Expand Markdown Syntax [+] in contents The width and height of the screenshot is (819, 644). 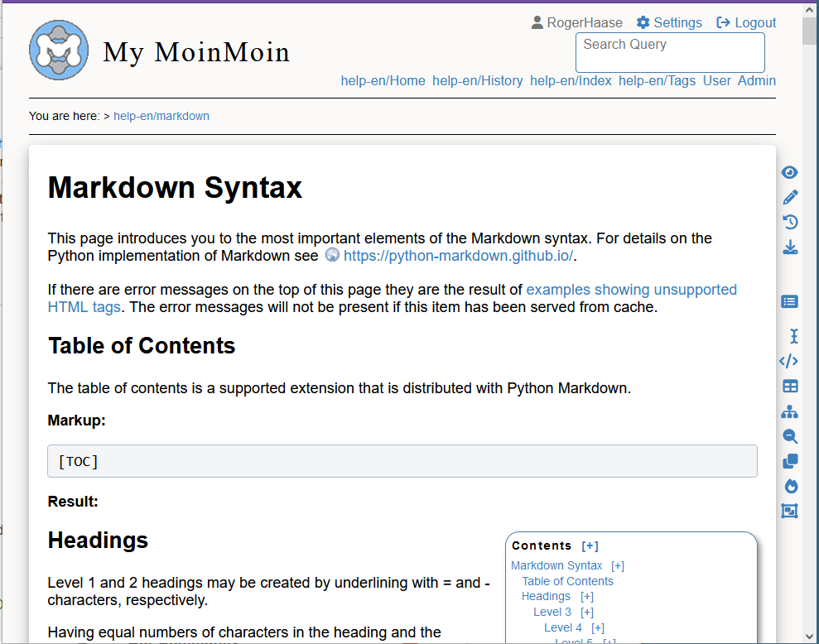point(618,566)
